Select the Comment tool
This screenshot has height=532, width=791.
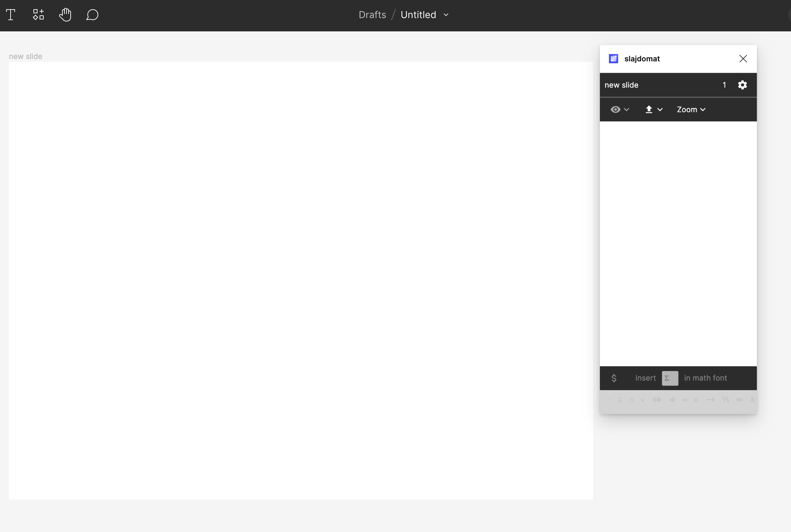click(x=92, y=15)
